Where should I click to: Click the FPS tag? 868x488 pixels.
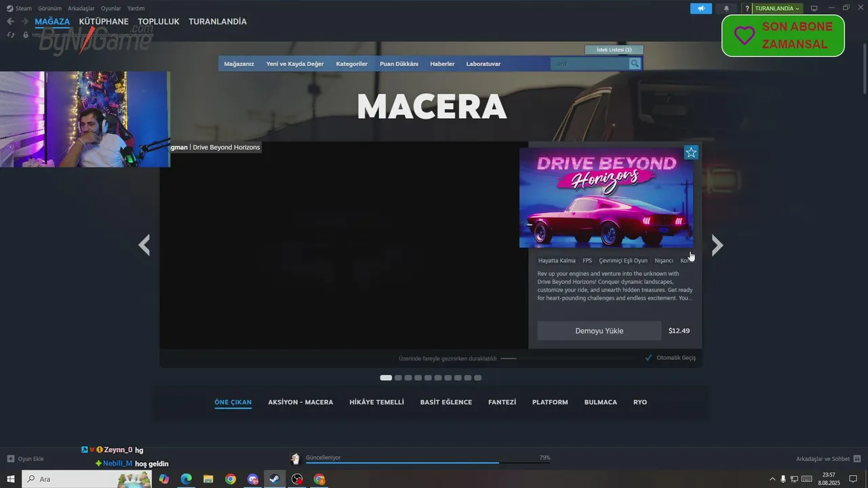click(x=587, y=260)
